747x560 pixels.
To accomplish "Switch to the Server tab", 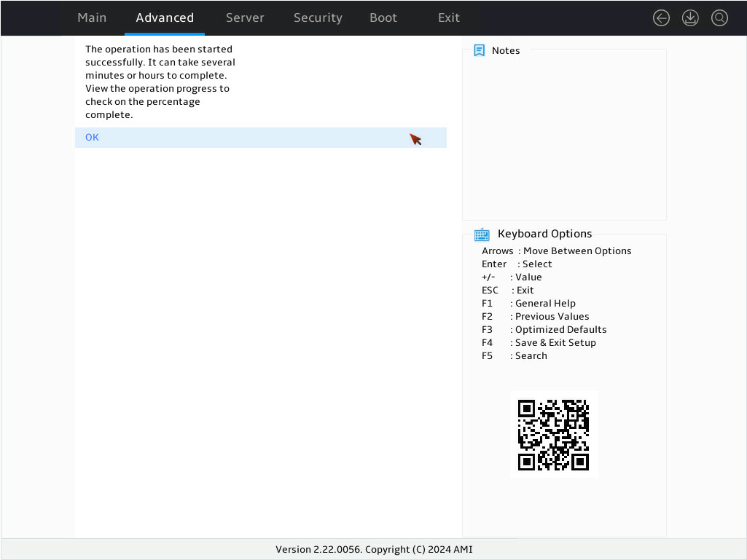I will click(x=245, y=17).
